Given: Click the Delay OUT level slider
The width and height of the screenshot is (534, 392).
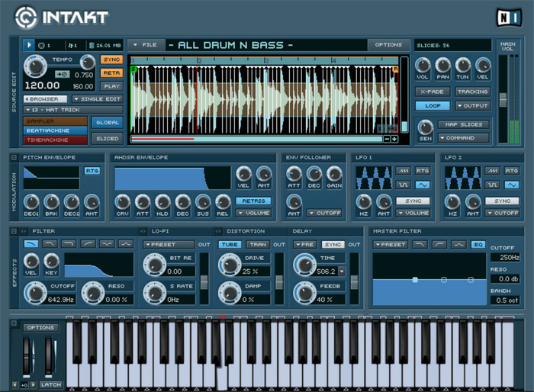Looking at the screenshot, I should coord(354,281).
